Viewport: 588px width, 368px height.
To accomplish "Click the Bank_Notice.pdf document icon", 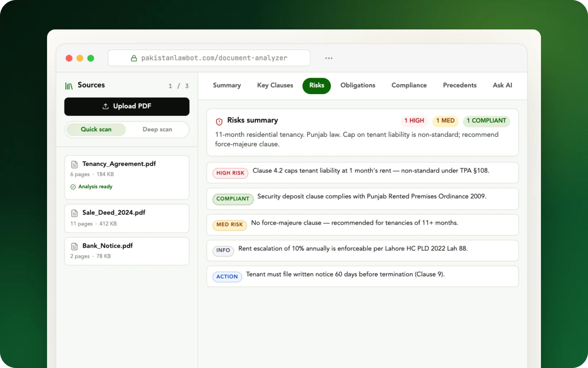I will pyautogui.click(x=74, y=246).
